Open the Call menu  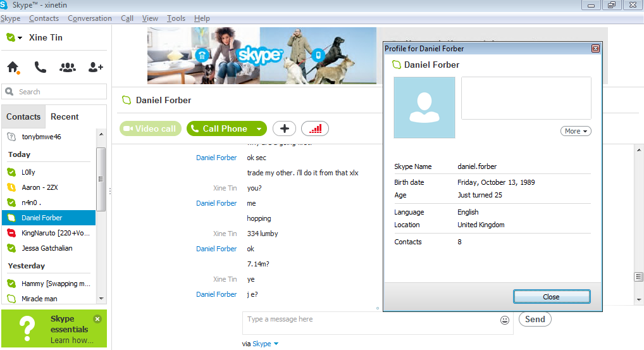click(127, 18)
